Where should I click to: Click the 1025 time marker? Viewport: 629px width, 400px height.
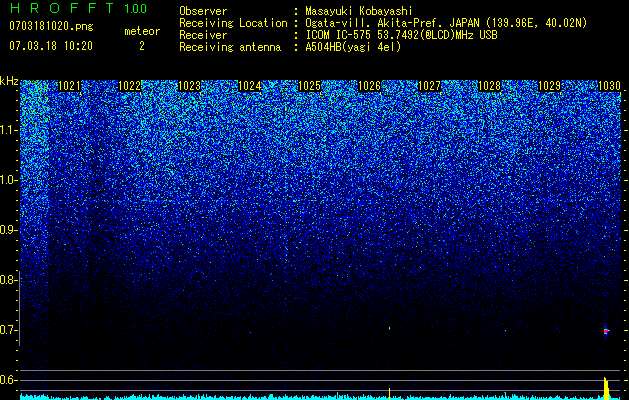click(x=310, y=86)
